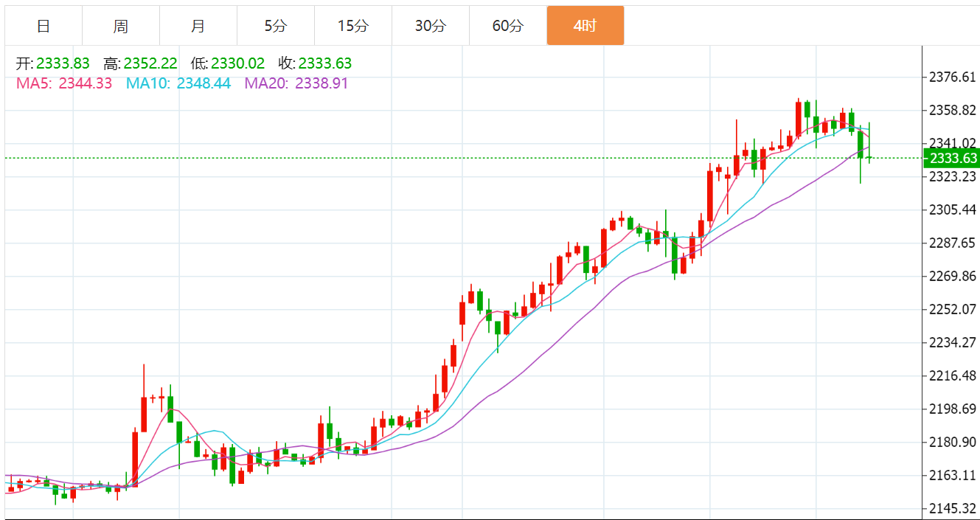The width and height of the screenshot is (980, 520).
Task: Click the green current price tag 2333.63
Action: [x=953, y=159]
